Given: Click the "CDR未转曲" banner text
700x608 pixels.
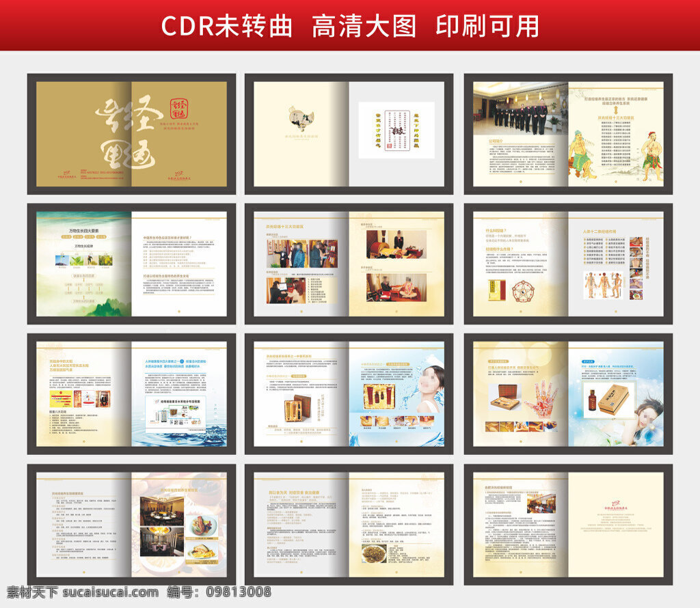Looking at the screenshot, I should pos(227,25).
